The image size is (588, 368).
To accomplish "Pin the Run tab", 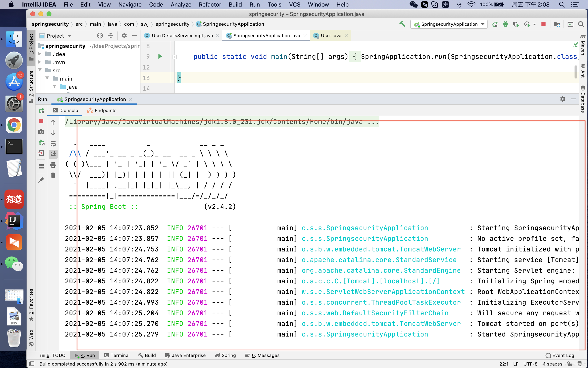I will 41,180.
